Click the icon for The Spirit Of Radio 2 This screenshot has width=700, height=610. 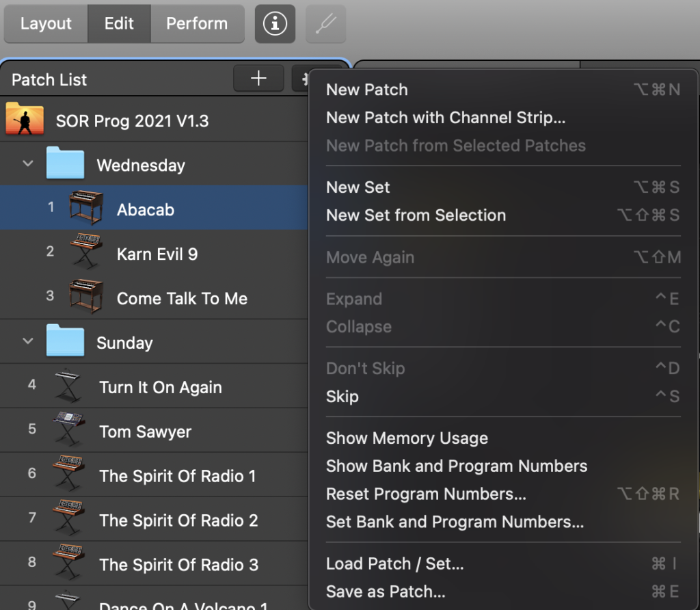click(x=68, y=518)
